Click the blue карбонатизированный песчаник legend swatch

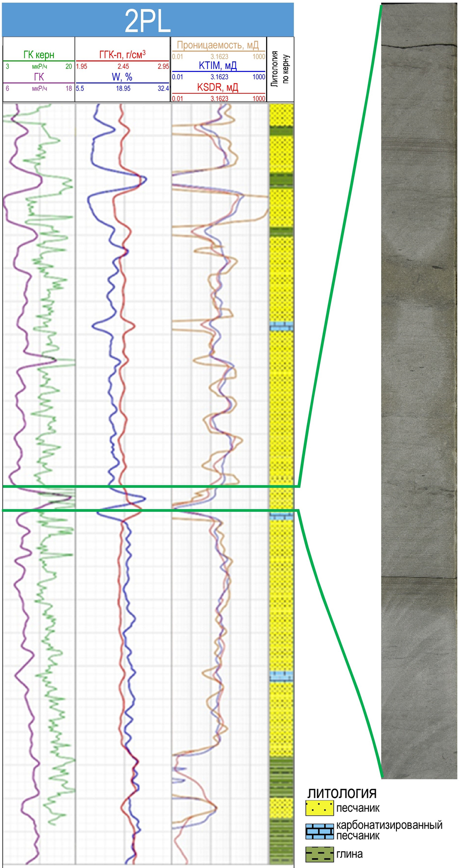pyautogui.click(x=320, y=831)
